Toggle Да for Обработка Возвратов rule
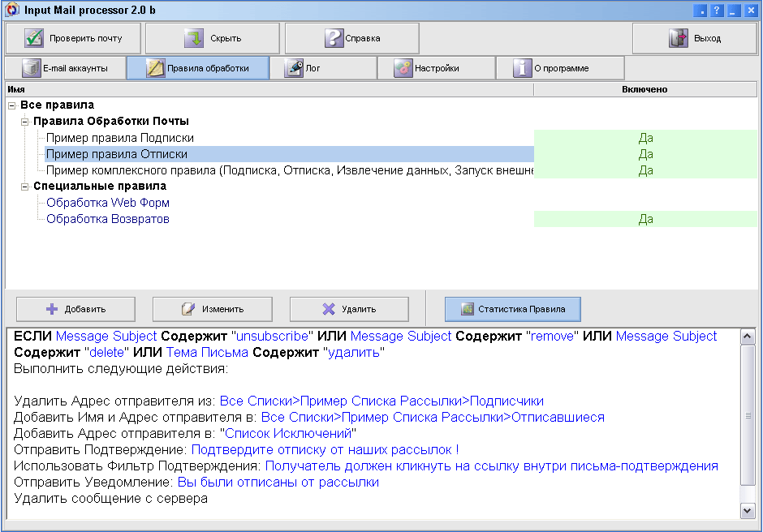 pos(645,219)
